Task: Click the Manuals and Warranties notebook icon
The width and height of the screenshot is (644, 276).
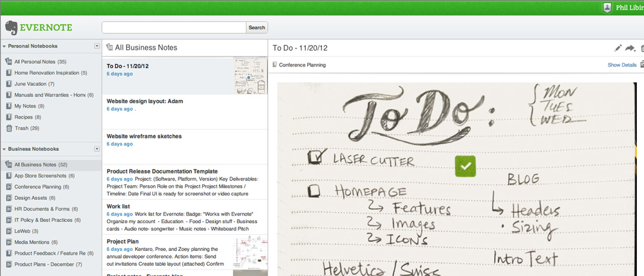Action: 9,95
